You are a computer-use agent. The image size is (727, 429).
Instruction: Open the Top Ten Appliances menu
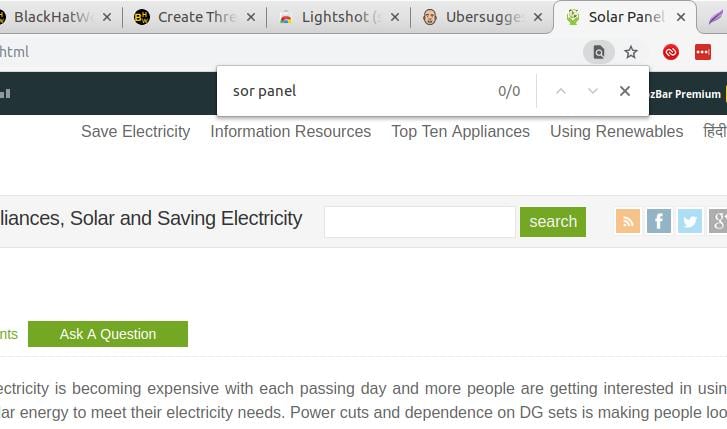pyautogui.click(x=460, y=132)
